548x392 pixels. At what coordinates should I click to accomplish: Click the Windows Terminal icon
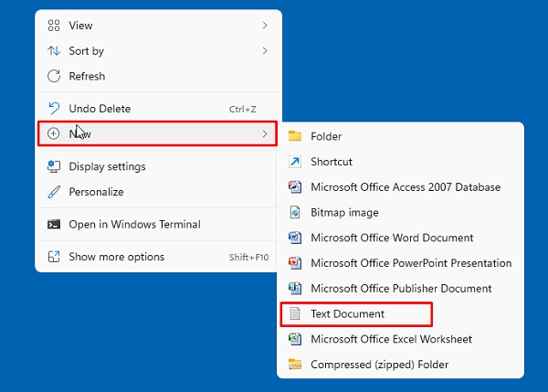click(54, 224)
